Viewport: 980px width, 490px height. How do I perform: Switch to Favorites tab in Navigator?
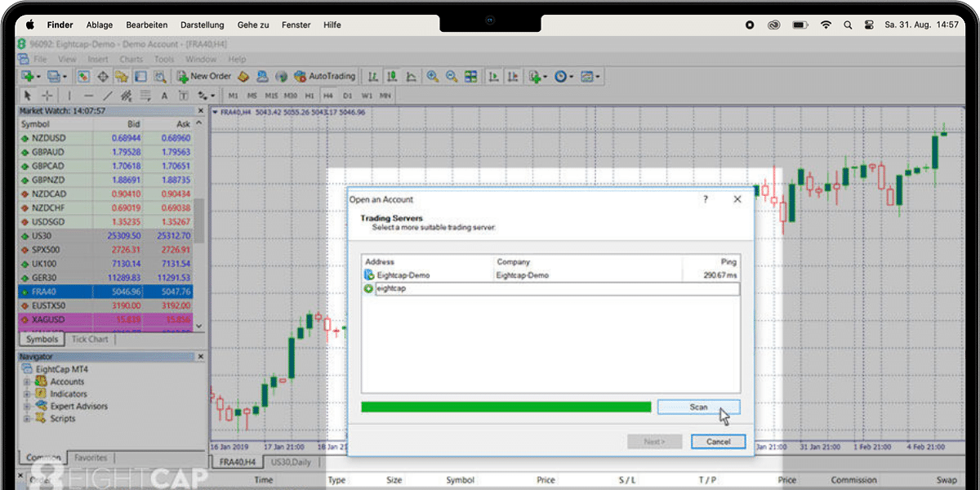pyautogui.click(x=91, y=458)
